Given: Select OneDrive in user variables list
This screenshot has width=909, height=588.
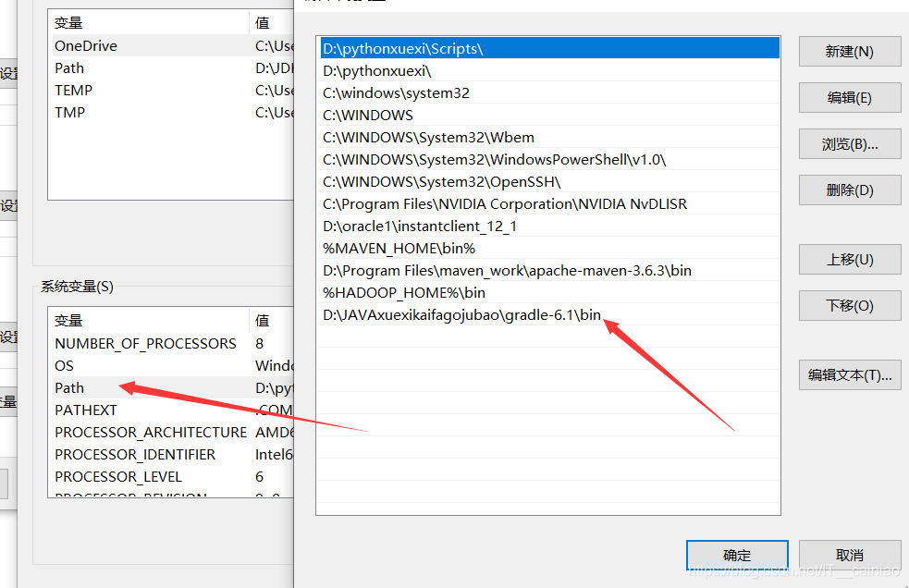Looking at the screenshot, I should point(172,46).
